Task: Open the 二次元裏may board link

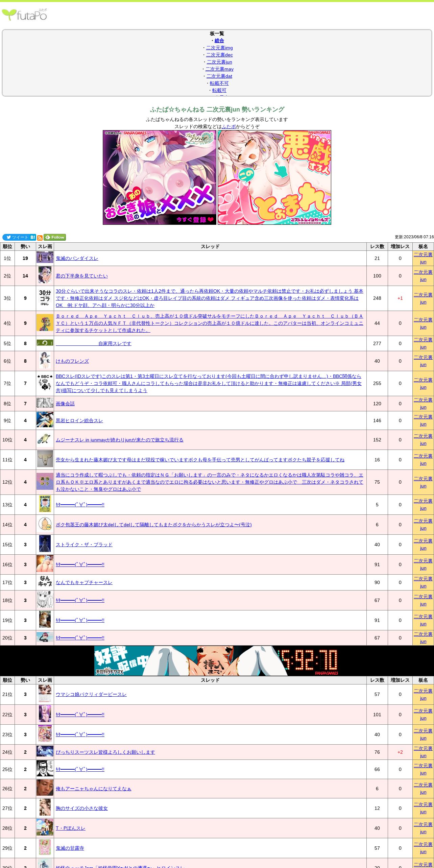Action: [x=219, y=69]
